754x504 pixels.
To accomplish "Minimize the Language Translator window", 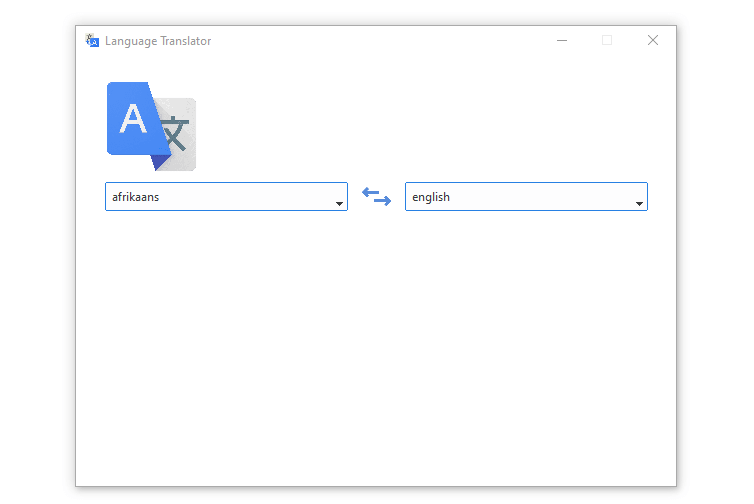I will click(562, 41).
